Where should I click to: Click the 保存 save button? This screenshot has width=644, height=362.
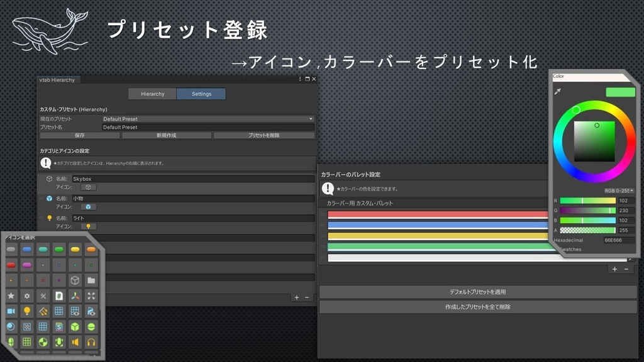tap(80, 135)
